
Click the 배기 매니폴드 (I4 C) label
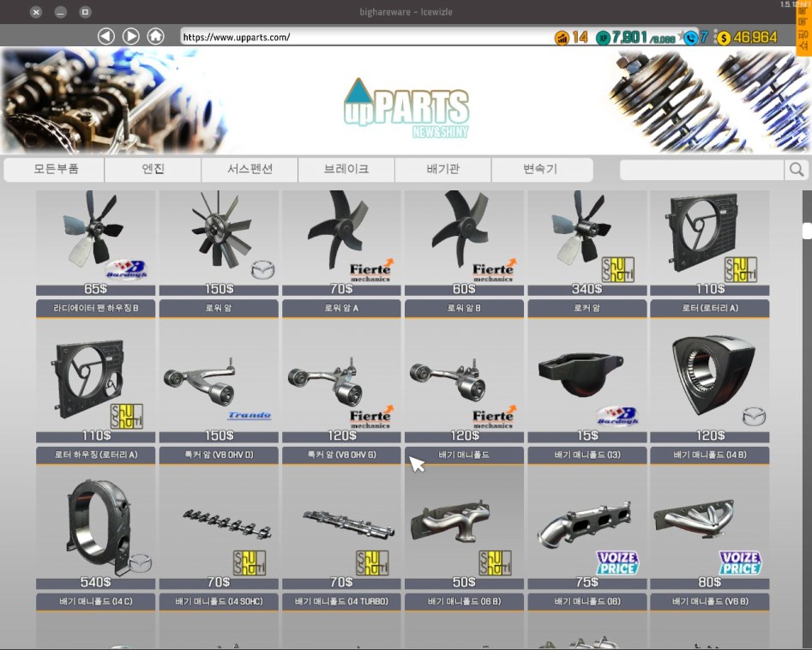[95, 601]
